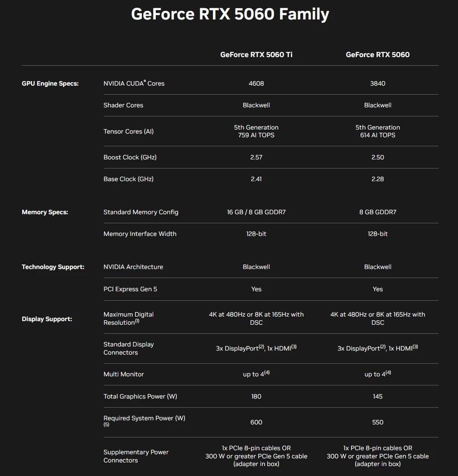Click the Tensor Cores (AI) row label
The height and width of the screenshot is (476, 458).
[128, 131]
